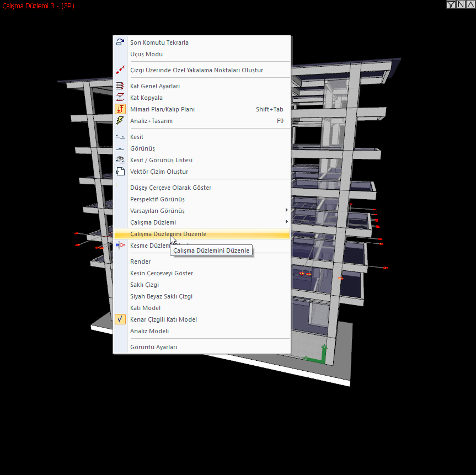Screen dimensions: 476x475
Task: Click the snap points icon for Çizgi Üzerinde
Action: [x=120, y=70]
